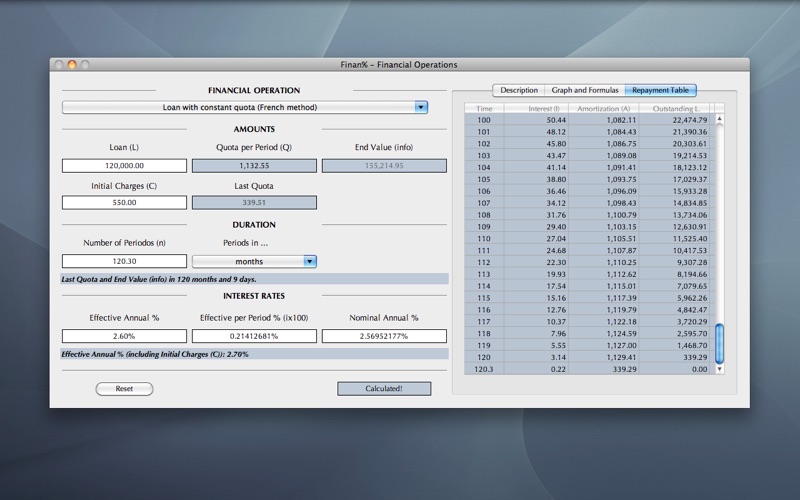Click the repayment table scrollbar thumb

(x=719, y=344)
